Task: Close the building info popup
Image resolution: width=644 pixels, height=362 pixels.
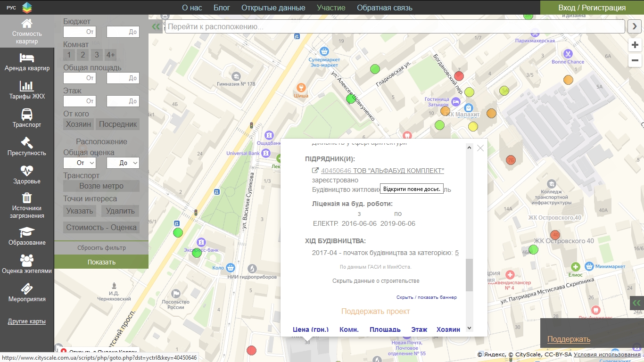Action: [480, 148]
